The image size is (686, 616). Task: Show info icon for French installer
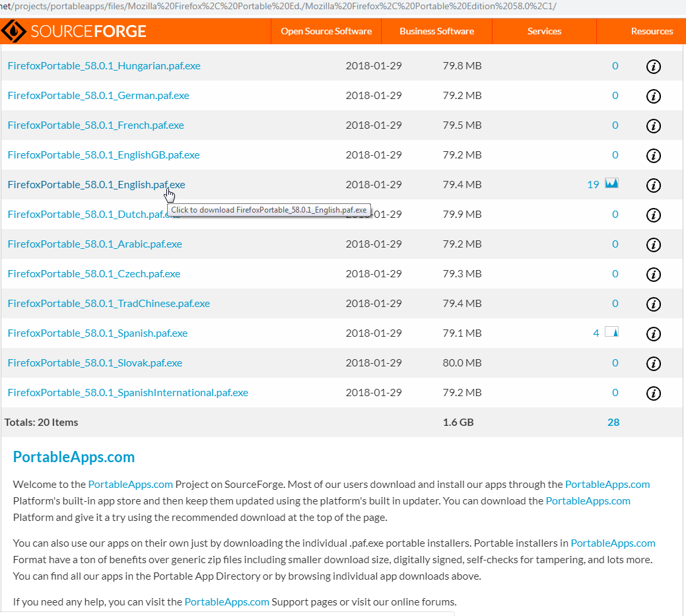(653, 126)
